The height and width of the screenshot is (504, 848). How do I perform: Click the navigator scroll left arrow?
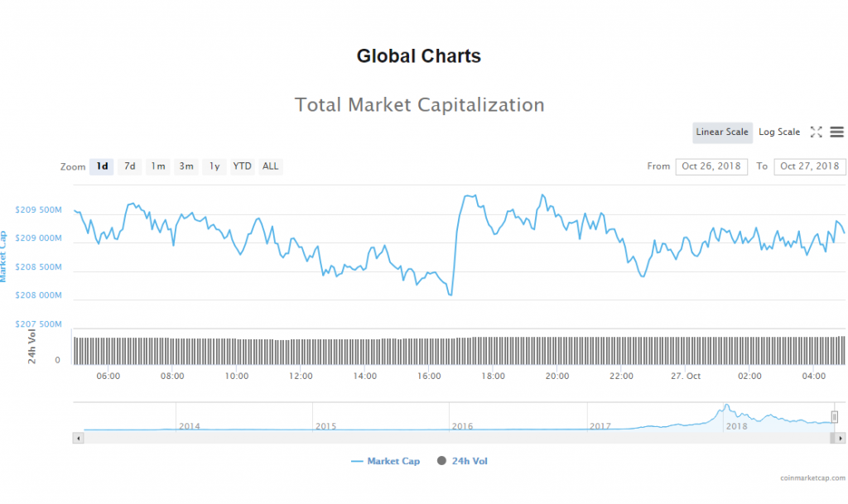pyautogui.click(x=79, y=437)
